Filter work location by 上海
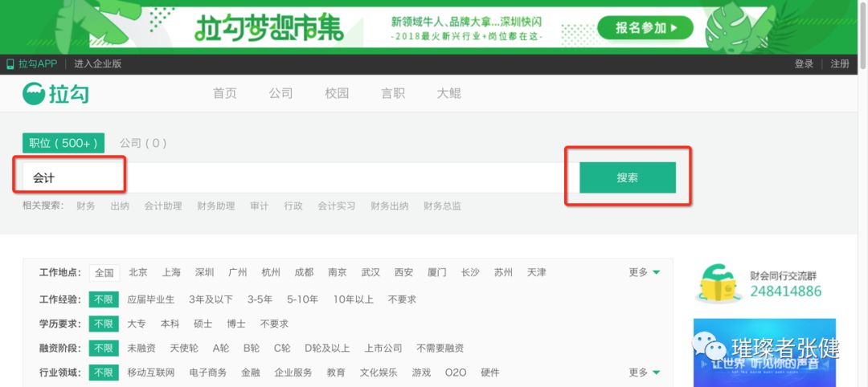 (x=171, y=272)
